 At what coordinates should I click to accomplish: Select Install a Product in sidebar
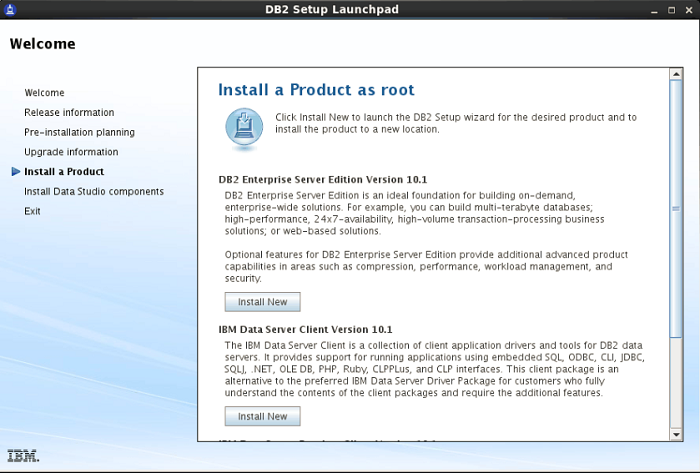click(64, 171)
